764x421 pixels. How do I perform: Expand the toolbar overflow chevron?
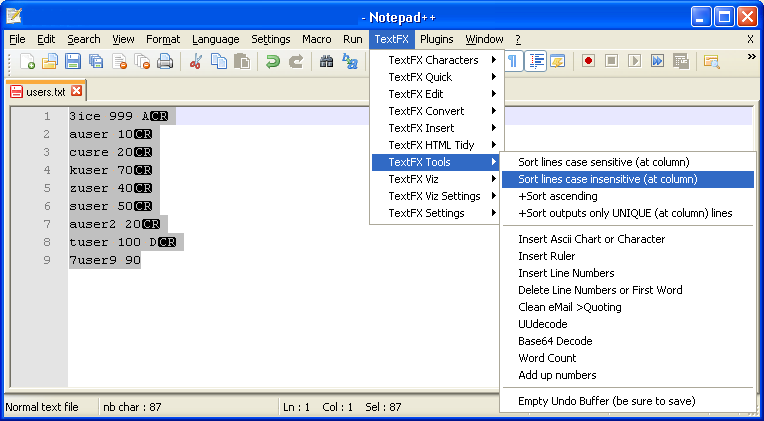click(751, 57)
